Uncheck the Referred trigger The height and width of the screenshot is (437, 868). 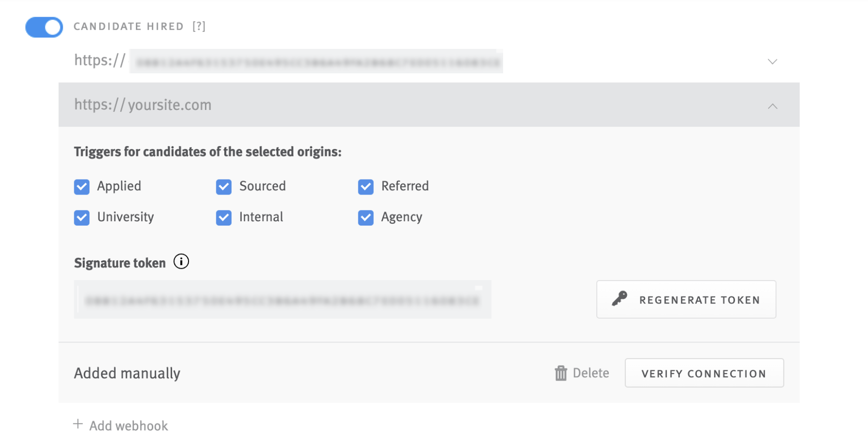366,187
